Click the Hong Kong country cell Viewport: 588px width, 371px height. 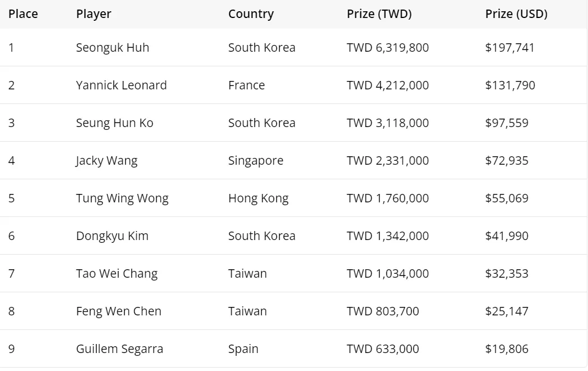point(258,198)
